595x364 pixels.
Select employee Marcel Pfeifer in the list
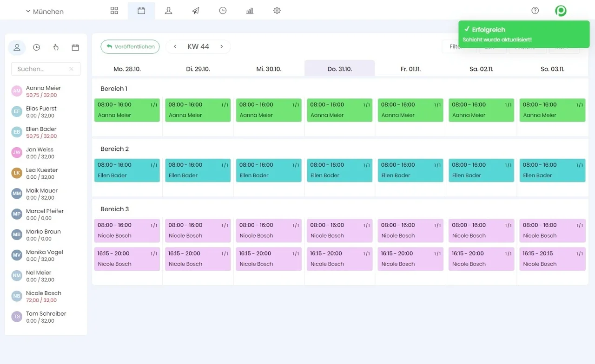pyautogui.click(x=45, y=214)
